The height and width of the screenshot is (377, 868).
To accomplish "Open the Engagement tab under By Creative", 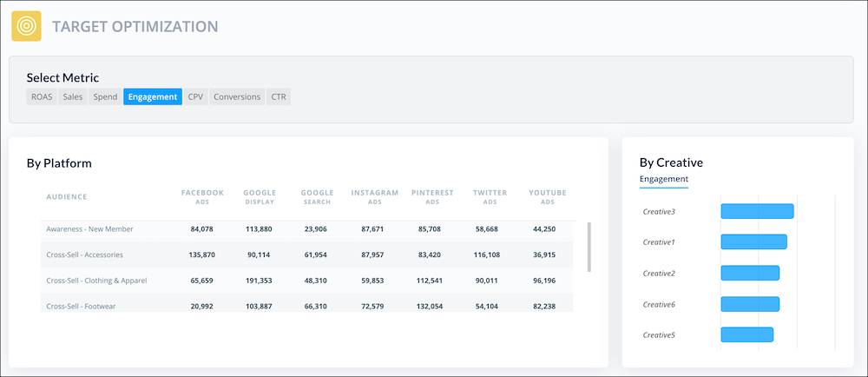I will (x=664, y=179).
